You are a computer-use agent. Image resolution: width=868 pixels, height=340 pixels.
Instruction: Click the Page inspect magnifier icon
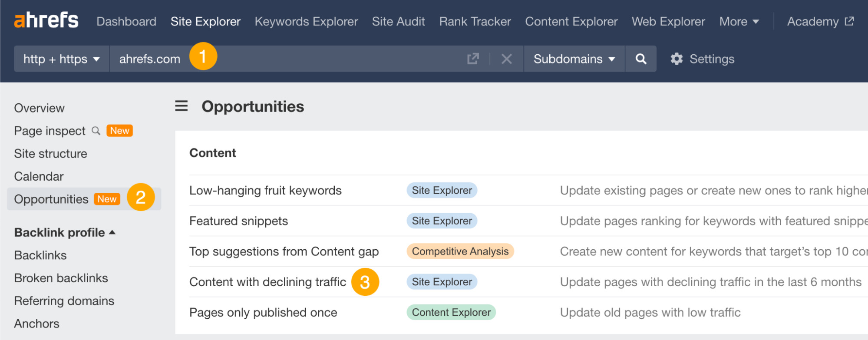click(x=96, y=131)
